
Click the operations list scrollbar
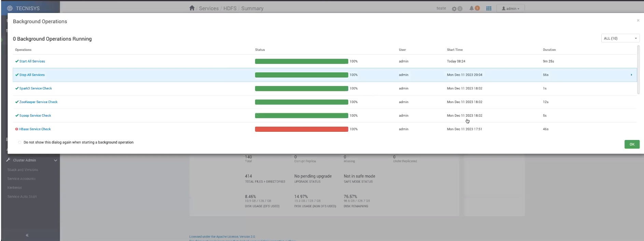pyautogui.click(x=638, y=70)
